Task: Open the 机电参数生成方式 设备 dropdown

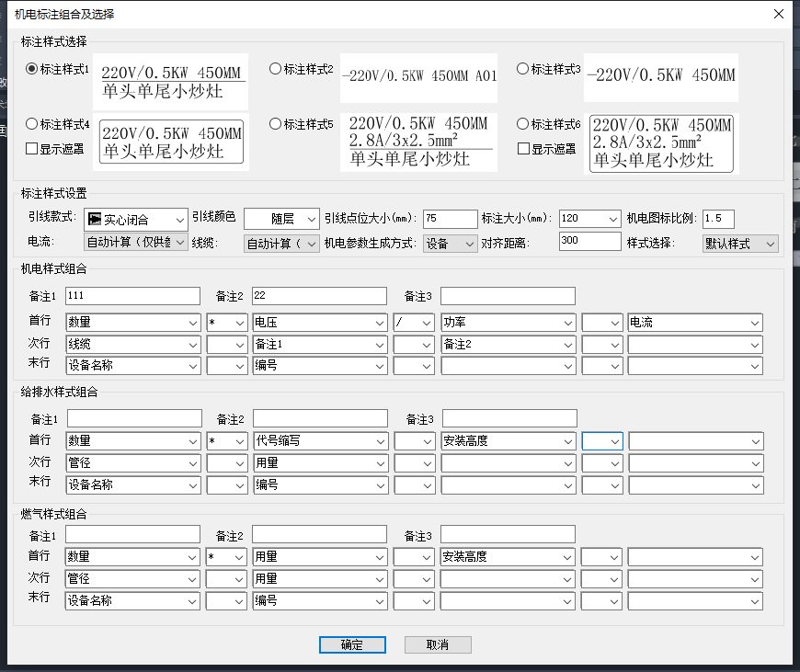Action: click(x=450, y=244)
